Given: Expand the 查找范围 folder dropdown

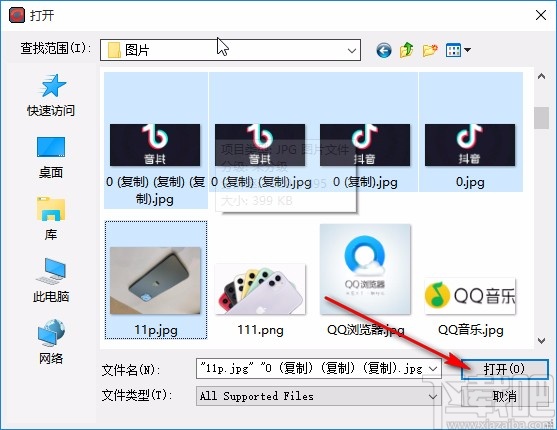Looking at the screenshot, I should pyautogui.click(x=352, y=50).
